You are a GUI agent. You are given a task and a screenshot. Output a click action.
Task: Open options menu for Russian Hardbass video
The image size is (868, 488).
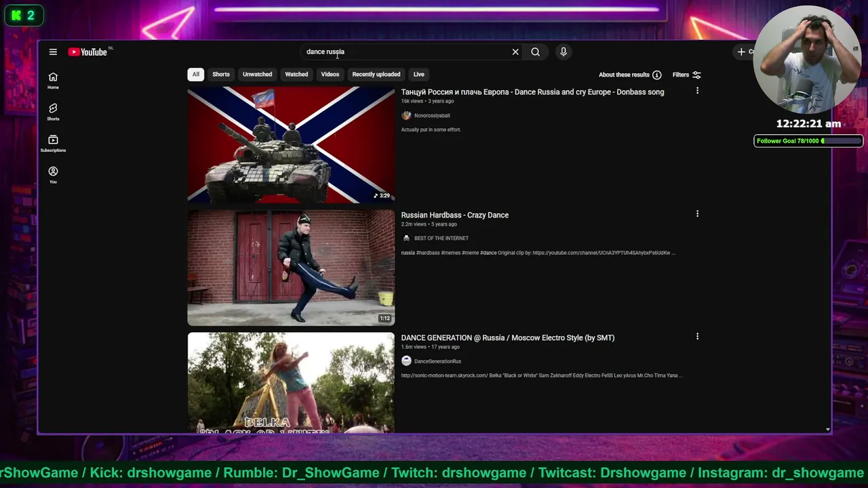697,214
